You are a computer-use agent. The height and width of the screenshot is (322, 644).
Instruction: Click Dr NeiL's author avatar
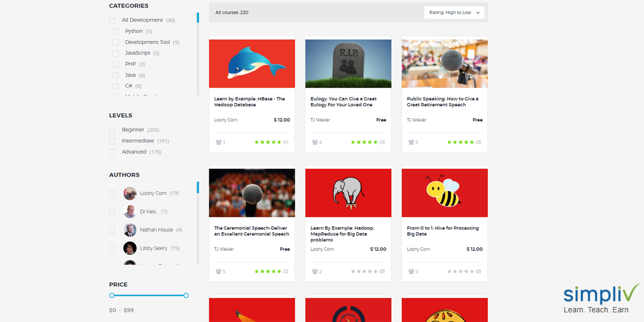click(130, 211)
